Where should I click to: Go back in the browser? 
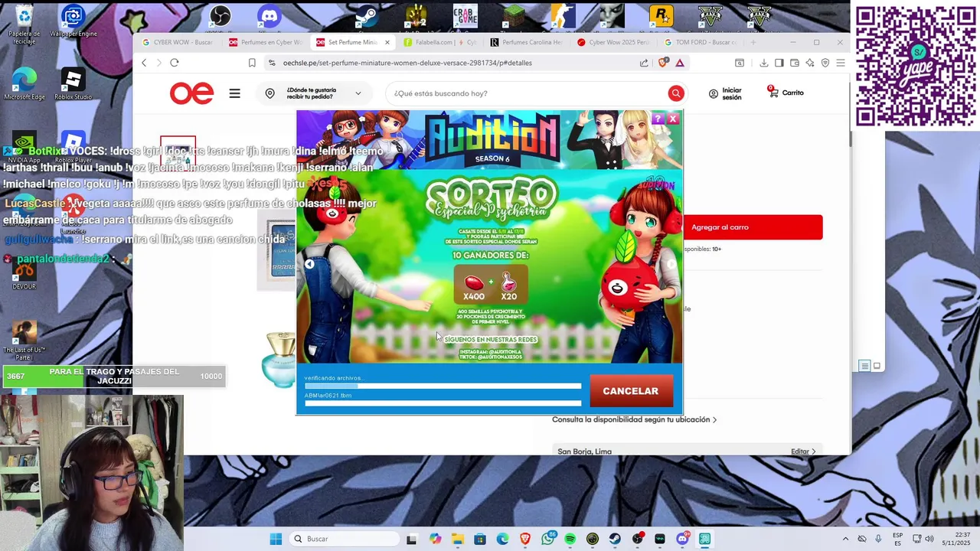[x=144, y=63]
